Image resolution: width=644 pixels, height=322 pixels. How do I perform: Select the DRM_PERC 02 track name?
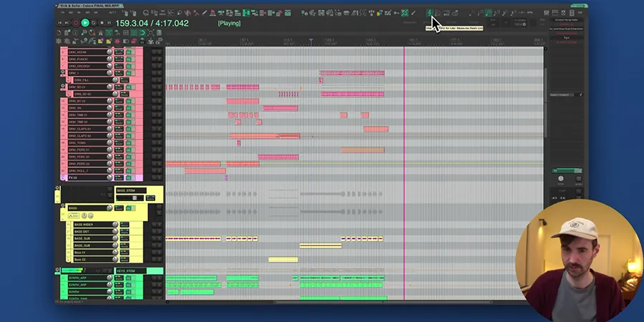pos(79,157)
